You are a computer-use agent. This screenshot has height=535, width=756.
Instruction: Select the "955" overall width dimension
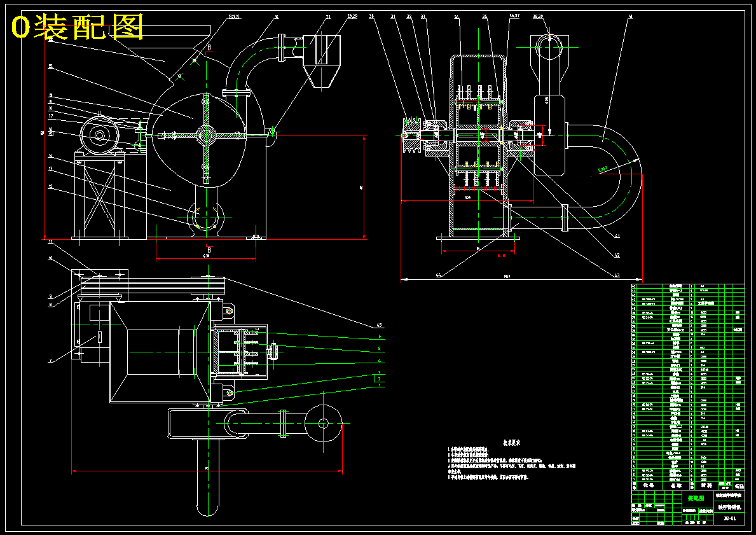point(507,277)
